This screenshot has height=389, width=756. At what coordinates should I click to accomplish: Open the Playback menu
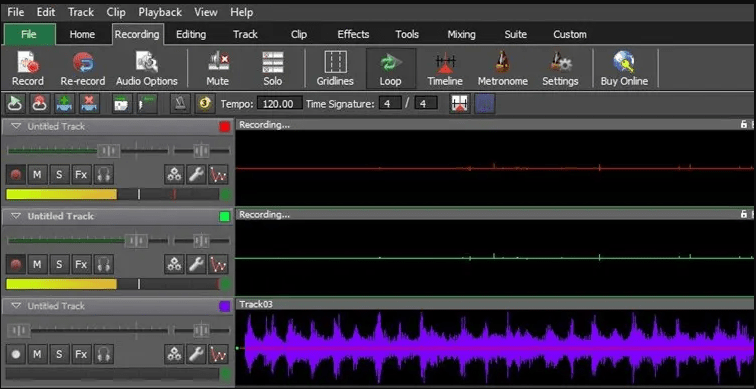[160, 12]
